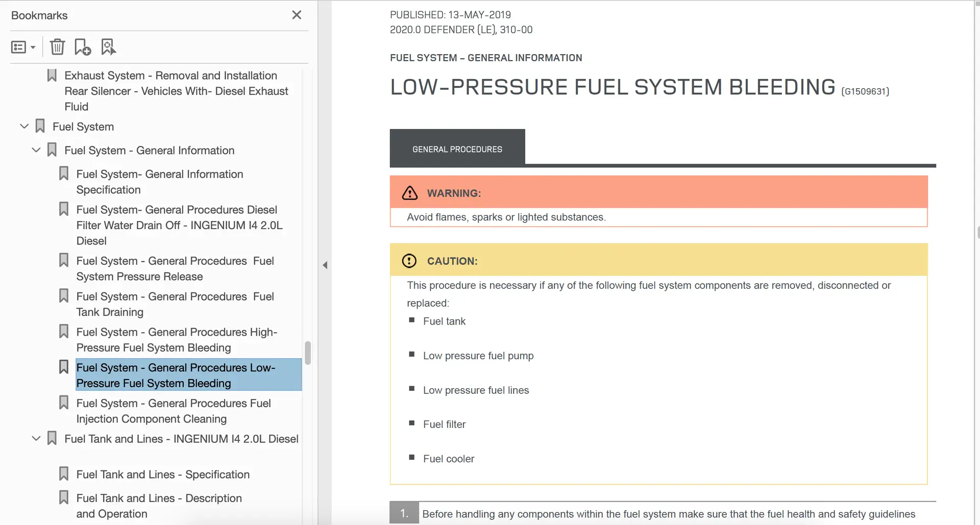Image resolution: width=980 pixels, height=525 pixels.
Task: Click the bookmarks panel scrollbar thumb
Action: (308, 353)
